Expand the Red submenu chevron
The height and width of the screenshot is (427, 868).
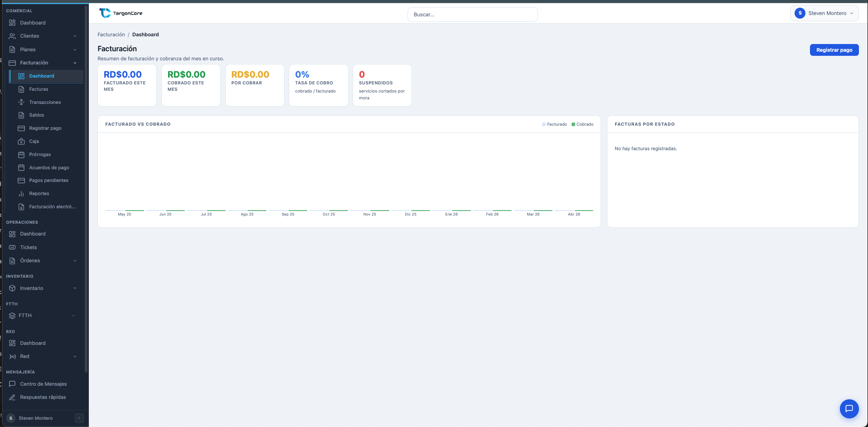click(75, 357)
